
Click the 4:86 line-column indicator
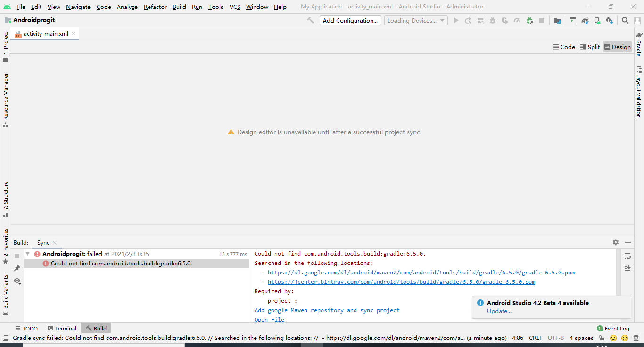518,338
